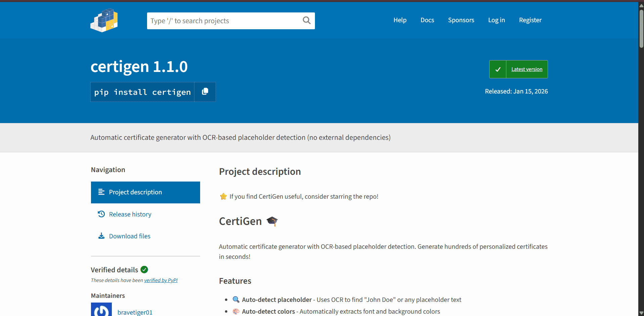Open the Help menu item
Viewport: 644px width, 316px height.
tap(400, 20)
